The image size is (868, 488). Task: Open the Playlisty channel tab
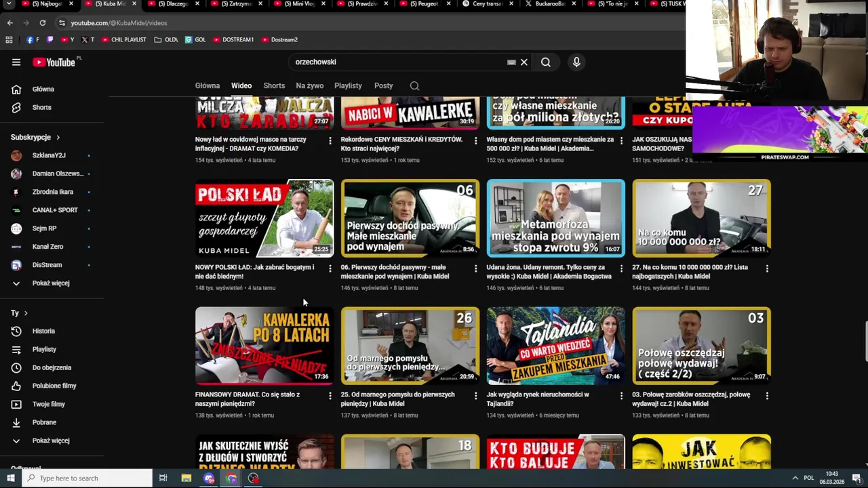[x=348, y=86]
